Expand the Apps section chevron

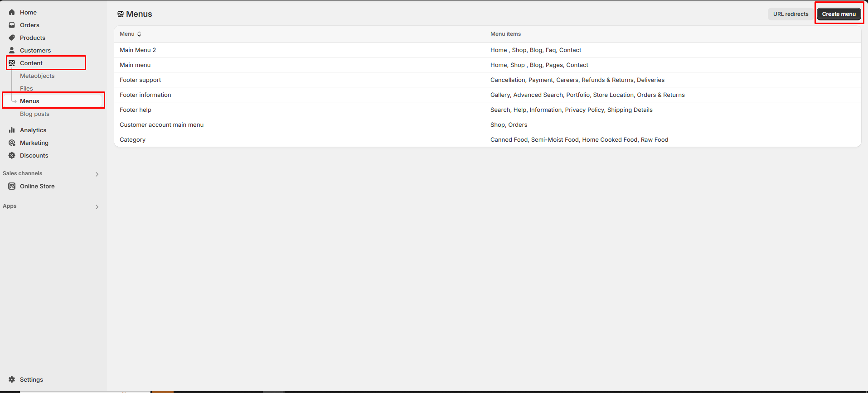[97, 206]
